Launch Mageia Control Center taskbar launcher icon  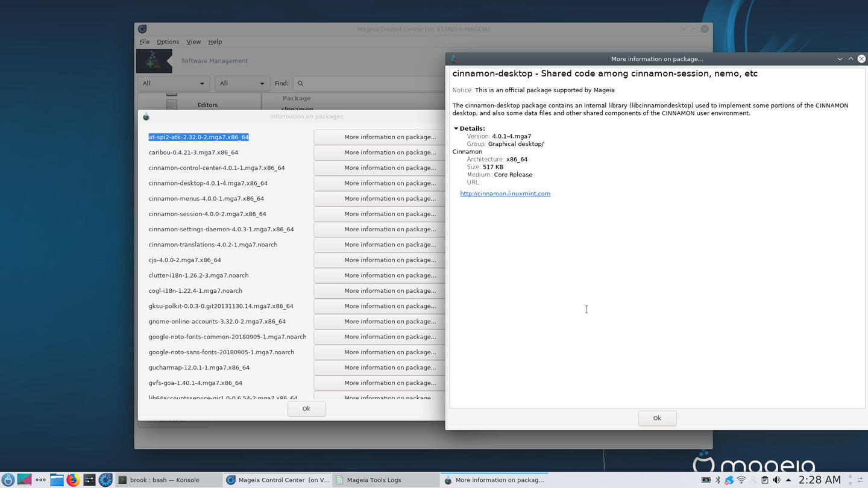click(105, 480)
